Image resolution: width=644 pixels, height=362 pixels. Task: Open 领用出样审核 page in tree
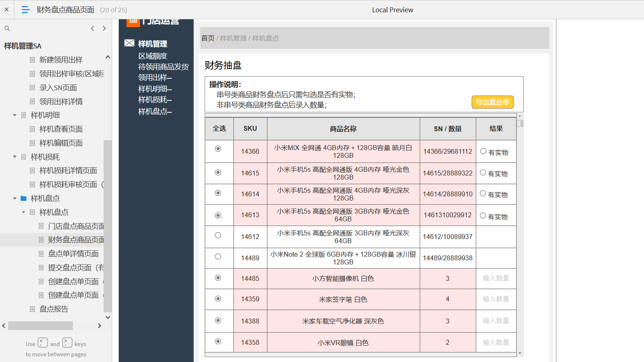pyautogui.click(x=72, y=74)
